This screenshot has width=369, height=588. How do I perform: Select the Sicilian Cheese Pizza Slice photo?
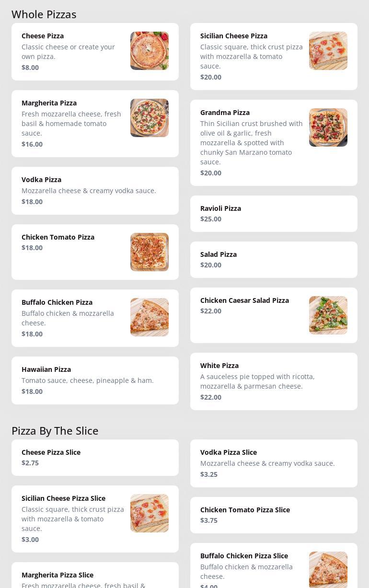click(x=150, y=513)
